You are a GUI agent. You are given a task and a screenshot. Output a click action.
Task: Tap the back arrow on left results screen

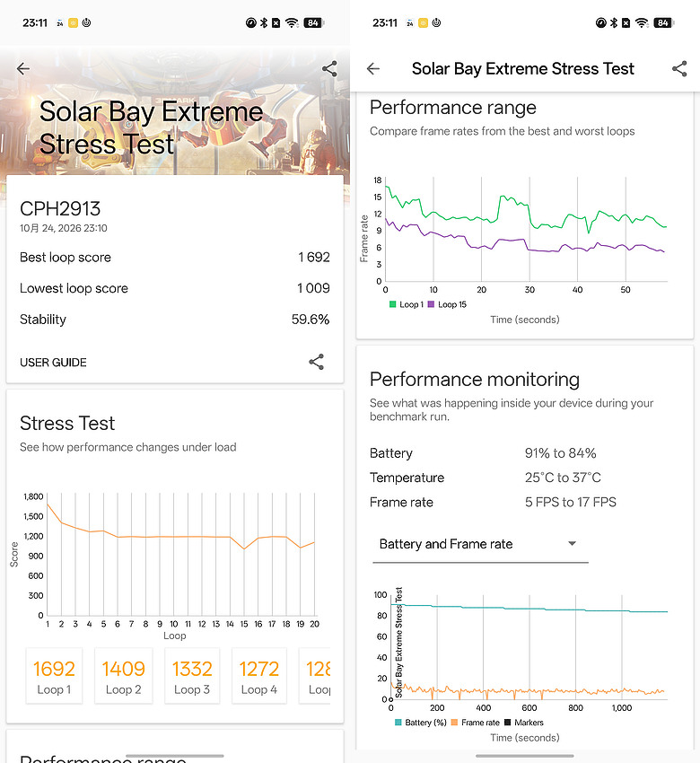click(22, 68)
